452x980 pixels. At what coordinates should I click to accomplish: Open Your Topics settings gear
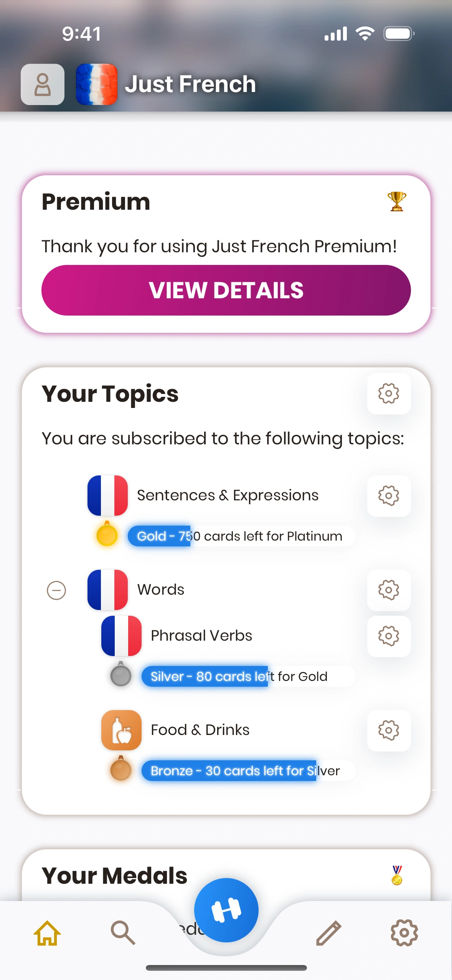tap(389, 394)
